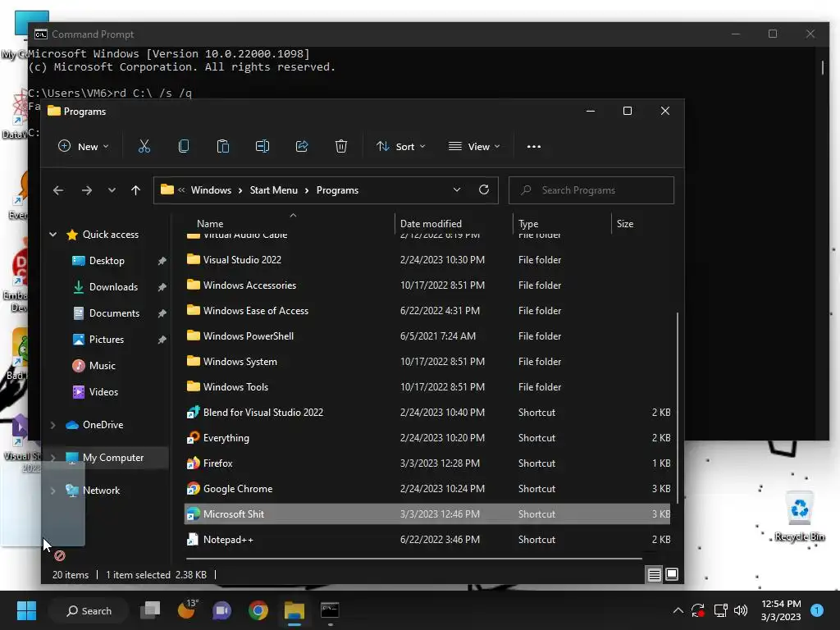Open the View layout dropdown

click(474, 146)
